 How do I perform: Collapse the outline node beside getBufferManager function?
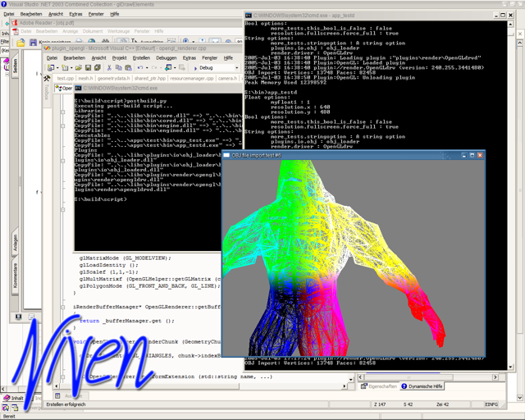pyautogui.click(x=63, y=307)
